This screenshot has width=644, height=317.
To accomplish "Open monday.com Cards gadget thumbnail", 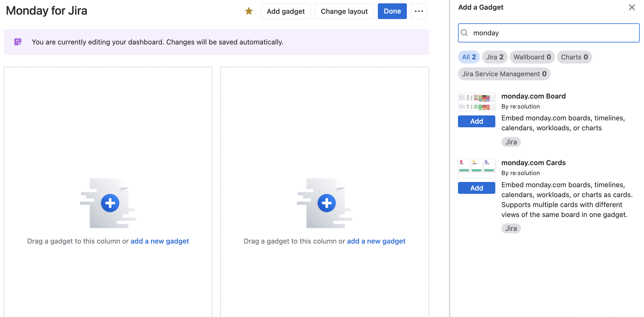I will (x=477, y=168).
